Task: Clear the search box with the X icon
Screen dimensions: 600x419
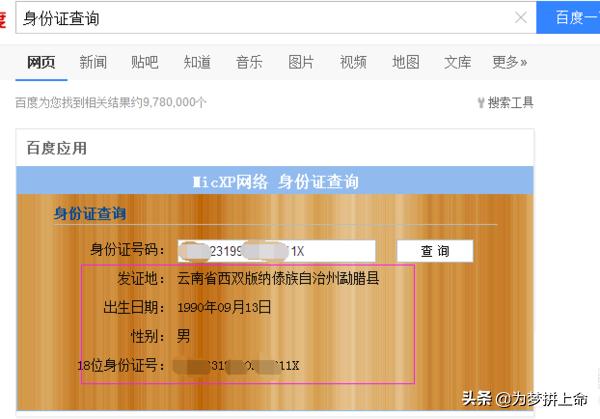Action: (x=520, y=17)
